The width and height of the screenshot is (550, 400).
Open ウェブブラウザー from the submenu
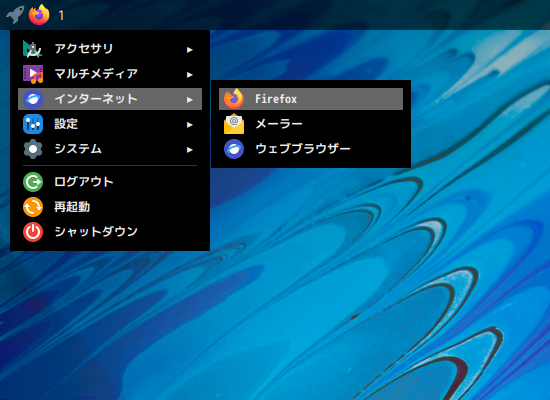tap(311, 149)
